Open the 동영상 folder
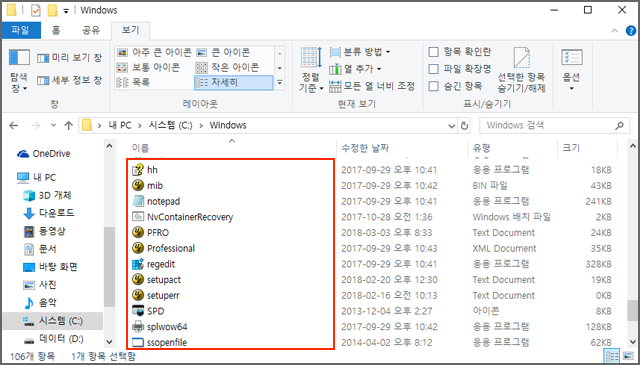 [x=44, y=231]
